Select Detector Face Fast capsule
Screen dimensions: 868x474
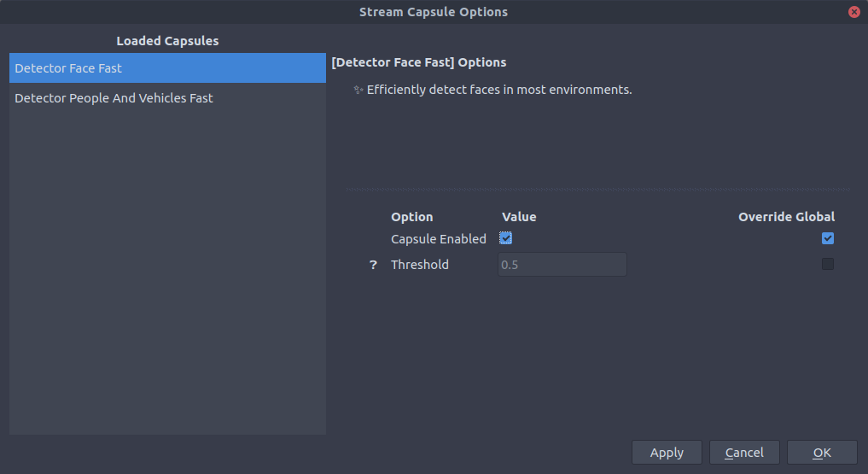tap(168, 68)
